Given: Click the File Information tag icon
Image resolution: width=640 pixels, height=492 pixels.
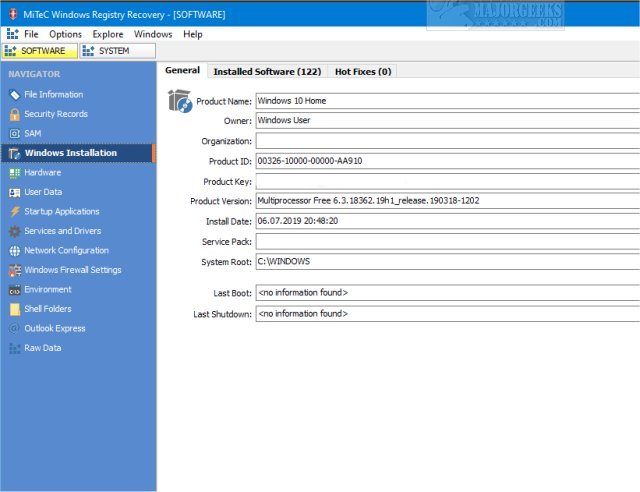Looking at the screenshot, I should click(15, 95).
